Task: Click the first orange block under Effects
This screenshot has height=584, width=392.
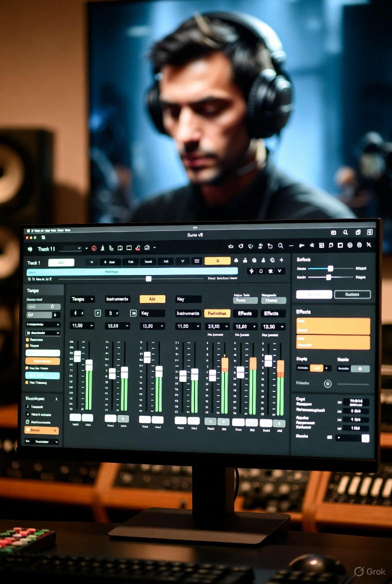Action: (x=333, y=326)
